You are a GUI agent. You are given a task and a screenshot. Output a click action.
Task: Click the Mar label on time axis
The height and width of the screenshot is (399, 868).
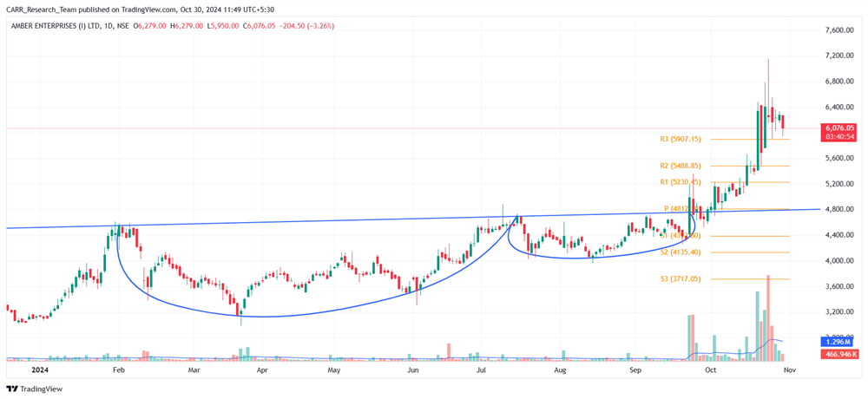point(194,369)
